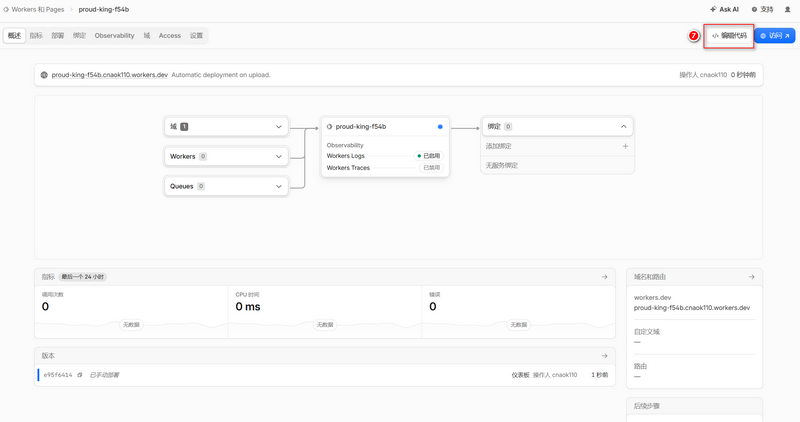Switch to the 域 domains tab
800x422 pixels.
click(146, 36)
